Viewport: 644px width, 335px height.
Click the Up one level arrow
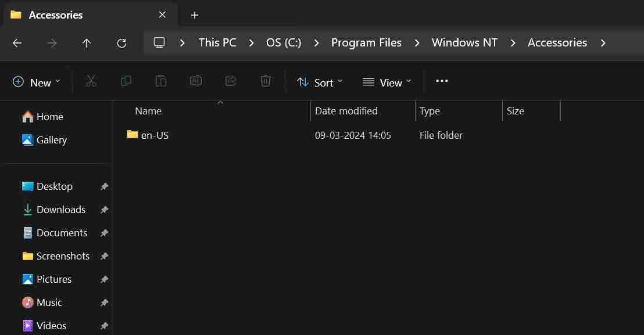[x=87, y=42]
